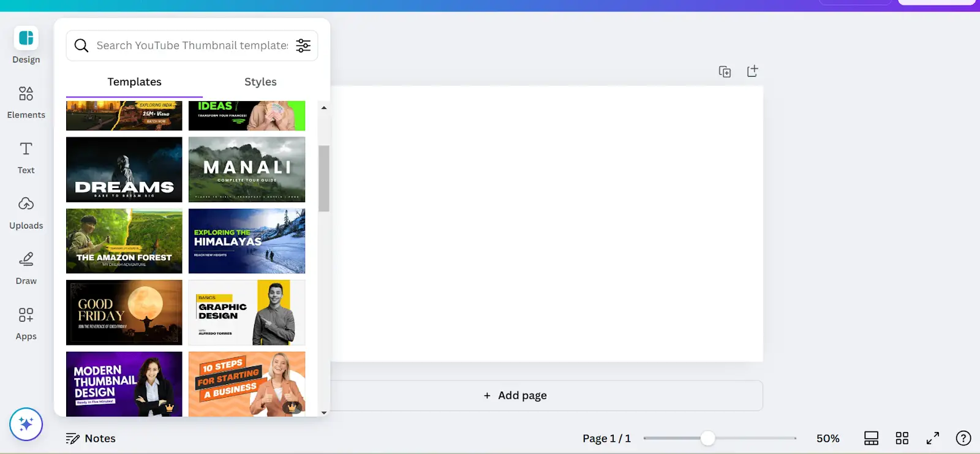The width and height of the screenshot is (980, 454).
Task: Select the DREAMS thumbnail template
Action: click(124, 170)
